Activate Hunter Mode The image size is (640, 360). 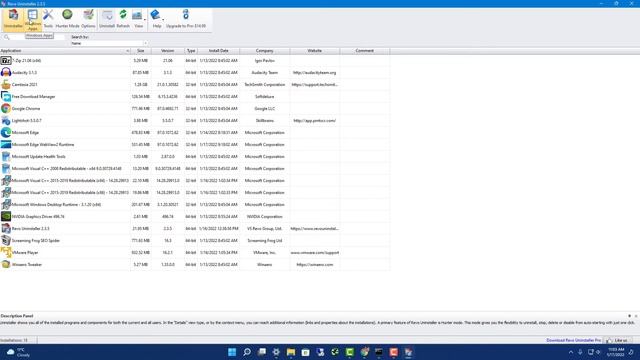tap(67, 19)
